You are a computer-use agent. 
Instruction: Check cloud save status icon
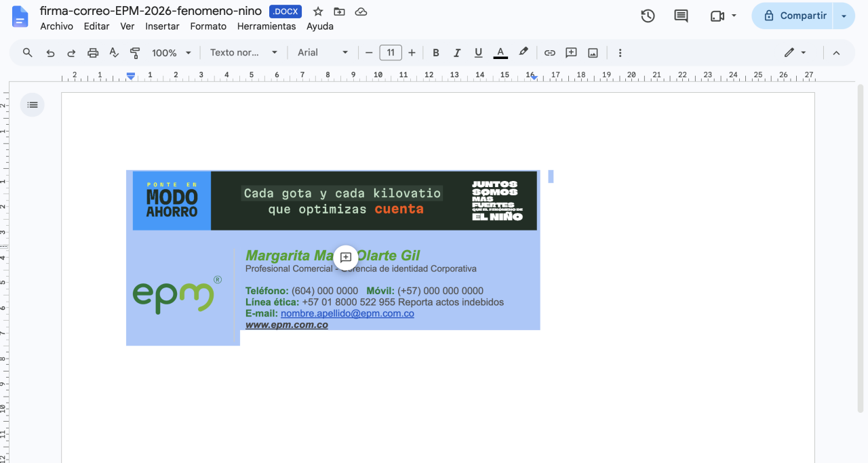point(361,12)
